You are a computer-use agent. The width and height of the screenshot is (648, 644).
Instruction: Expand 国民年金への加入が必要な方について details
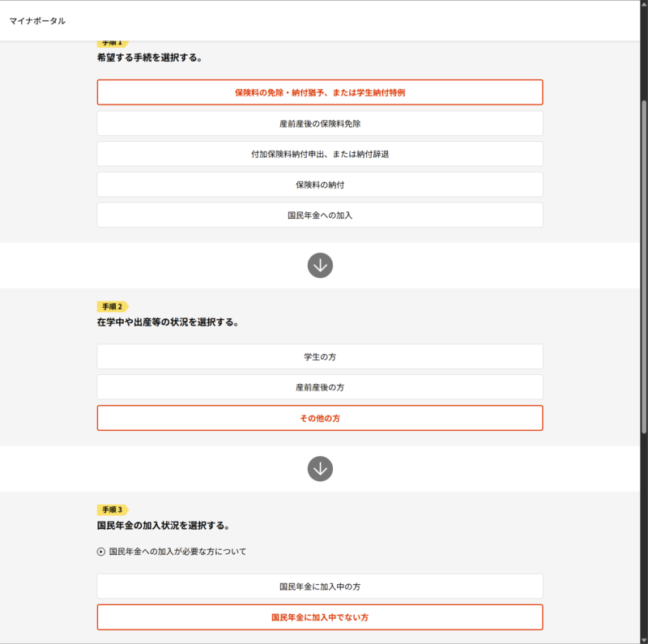(x=177, y=552)
